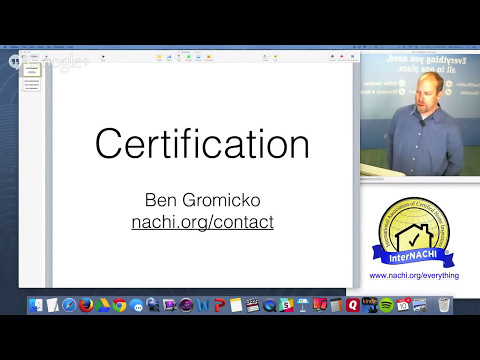Click the InterNACHI gold seal logo
This screenshot has height=360, width=480.
(413, 232)
